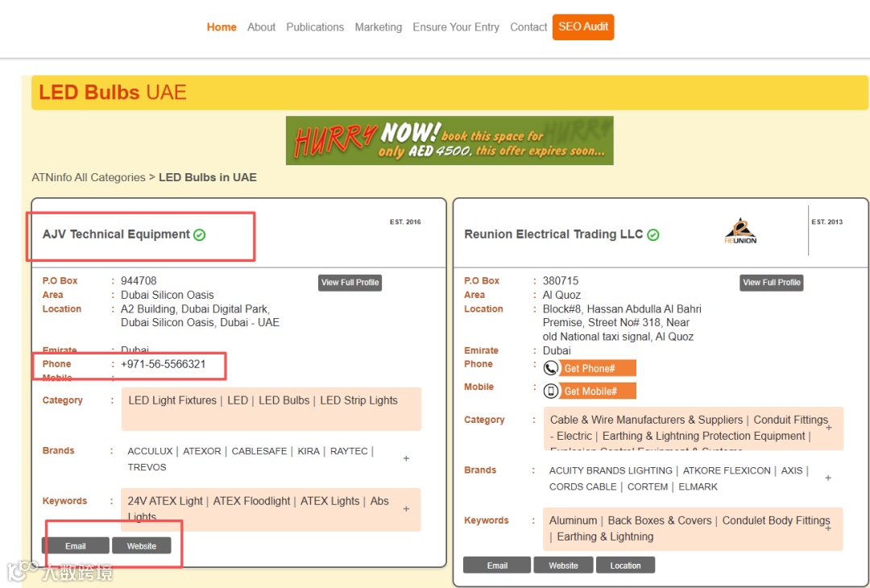870x588 pixels.
Task: View Full Profile of AJV Technical Equipment
Action: pyautogui.click(x=350, y=283)
